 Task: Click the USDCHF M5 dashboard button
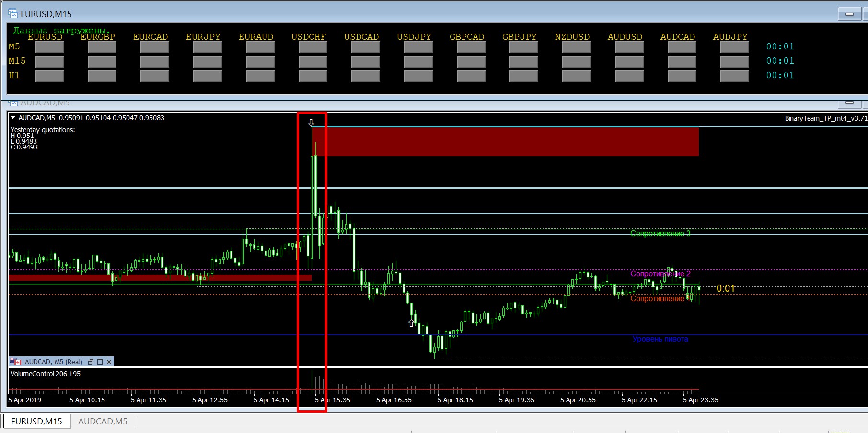point(313,47)
